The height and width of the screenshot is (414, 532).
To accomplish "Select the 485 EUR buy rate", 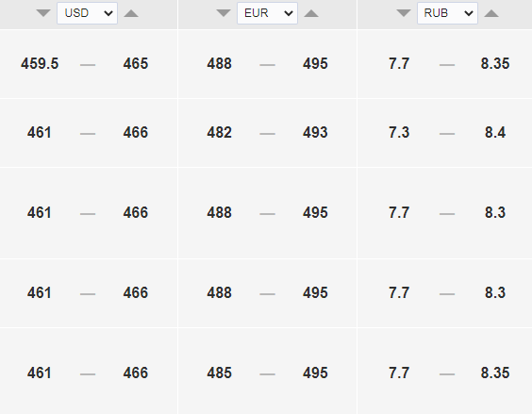I will [x=220, y=373].
